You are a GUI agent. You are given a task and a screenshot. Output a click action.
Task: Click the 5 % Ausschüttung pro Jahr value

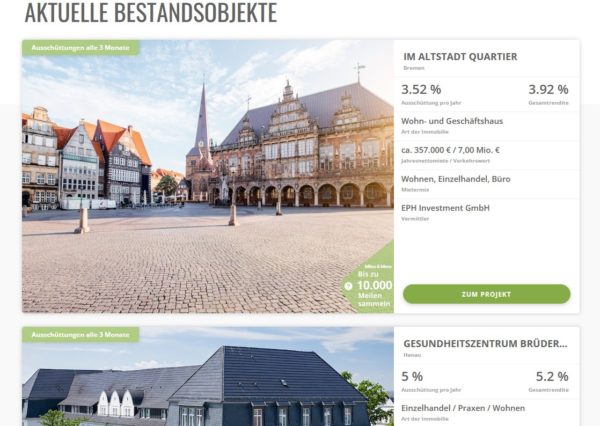pyautogui.click(x=412, y=377)
